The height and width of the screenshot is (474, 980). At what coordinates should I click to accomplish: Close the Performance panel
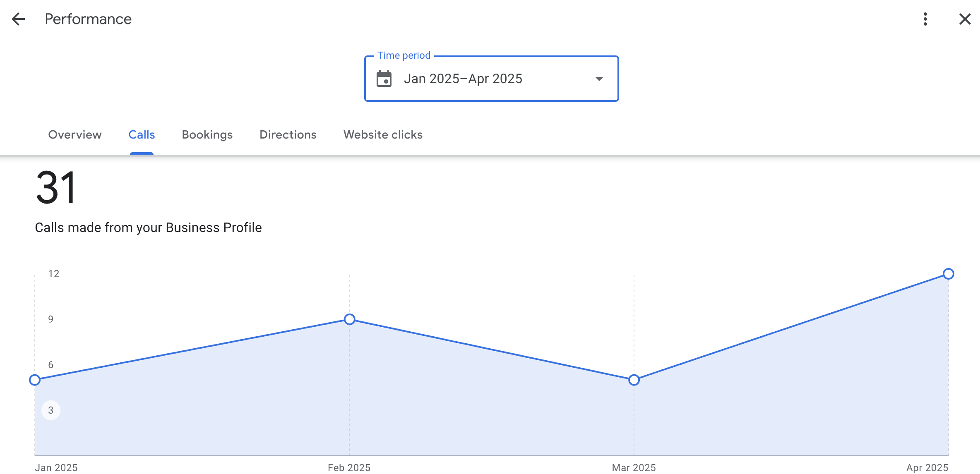pyautogui.click(x=965, y=19)
